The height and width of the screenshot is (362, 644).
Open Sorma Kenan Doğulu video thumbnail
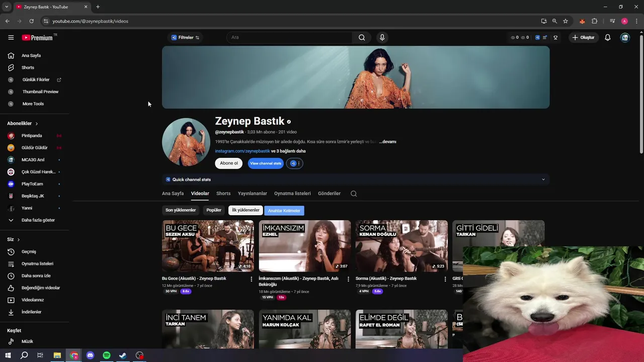pyautogui.click(x=401, y=246)
